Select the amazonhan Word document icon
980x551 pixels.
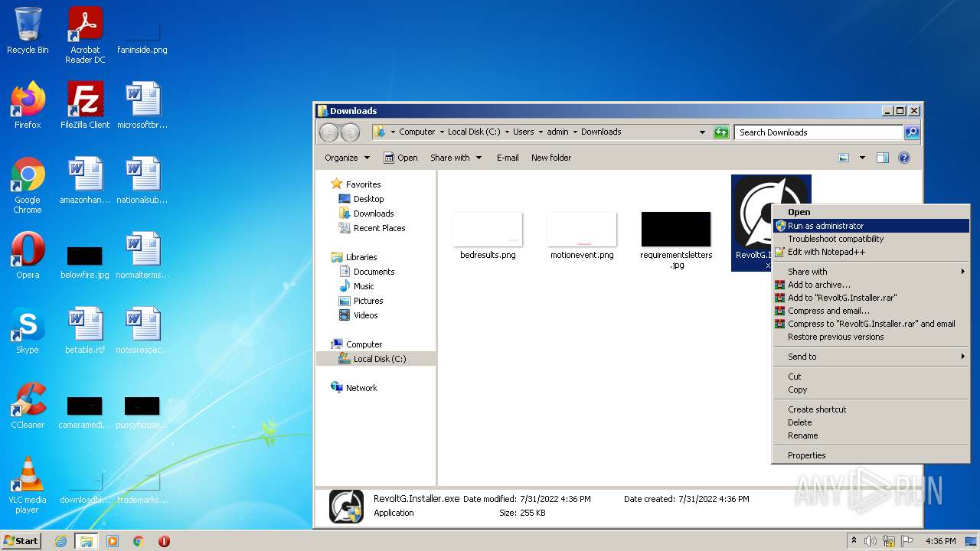[x=85, y=181]
